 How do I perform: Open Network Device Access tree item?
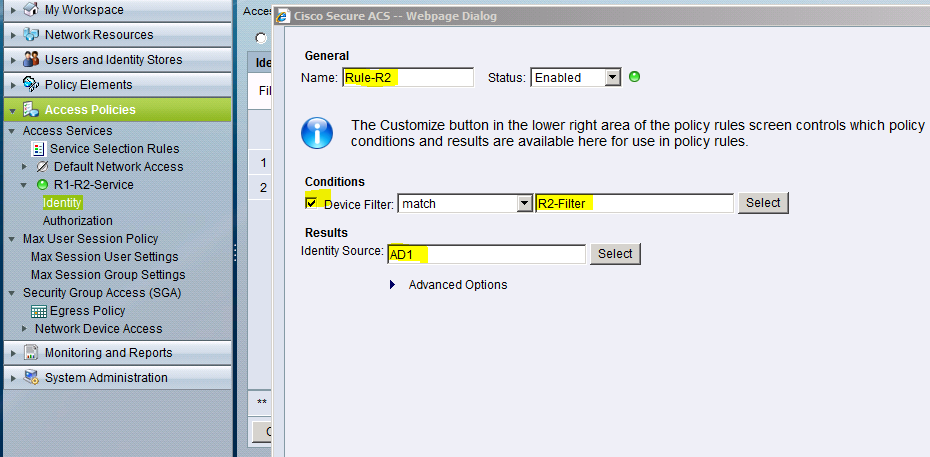[98, 329]
